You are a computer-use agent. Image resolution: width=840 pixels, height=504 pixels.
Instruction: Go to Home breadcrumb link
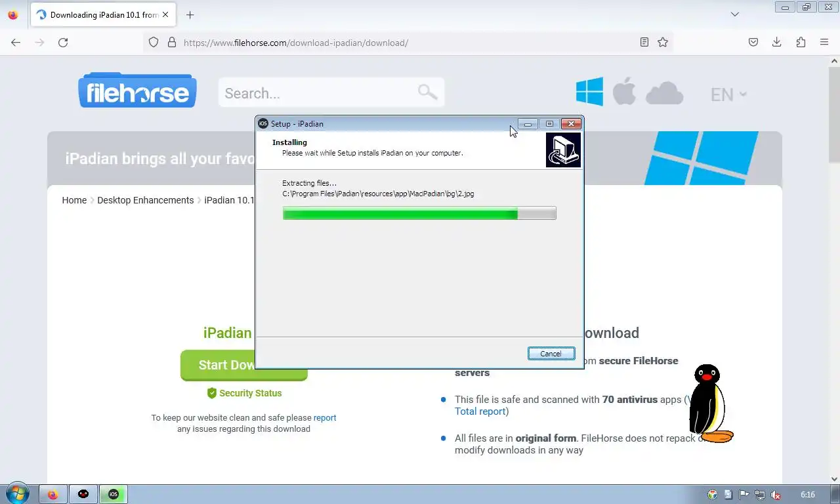[x=74, y=200]
